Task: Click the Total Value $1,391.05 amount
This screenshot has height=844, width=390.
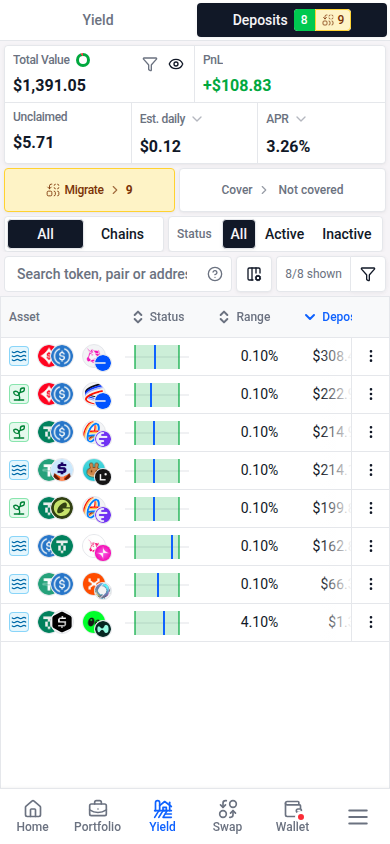Action: [49, 86]
